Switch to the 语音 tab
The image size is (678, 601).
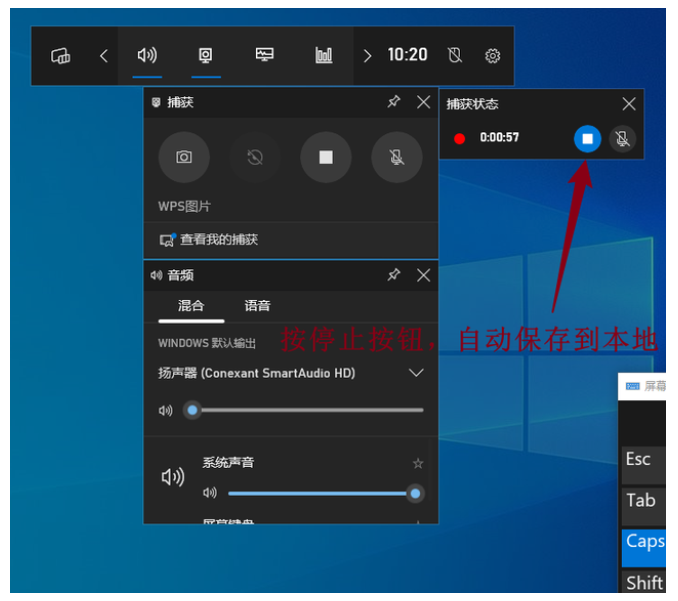point(257,306)
